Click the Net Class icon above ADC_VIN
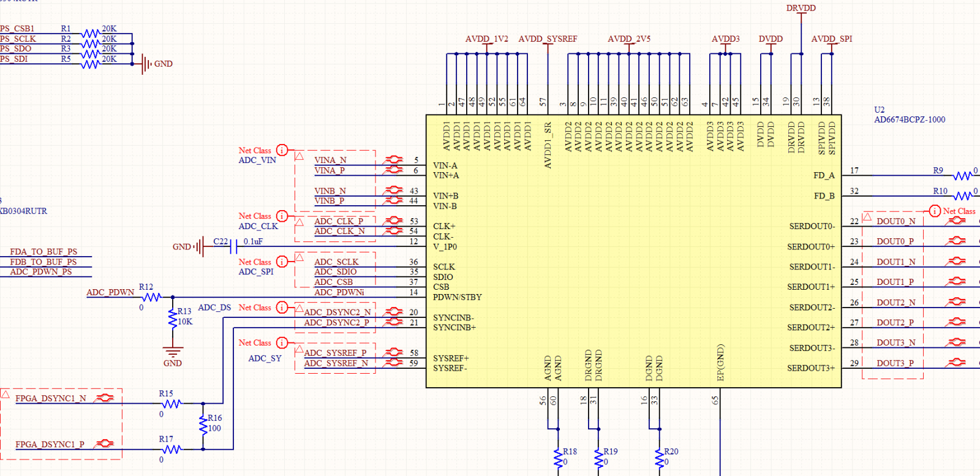The image size is (980, 476). tap(282, 150)
